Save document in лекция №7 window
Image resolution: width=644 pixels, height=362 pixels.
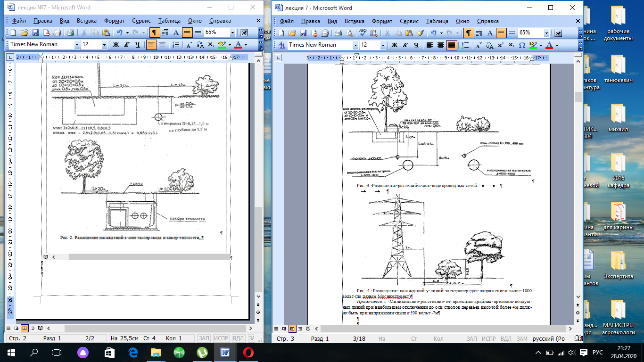coord(34,33)
